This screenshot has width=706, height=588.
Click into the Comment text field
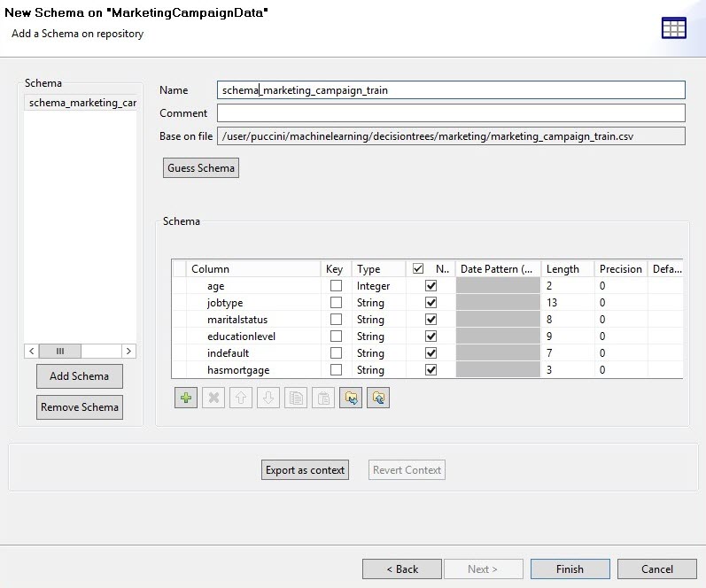pos(451,113)
